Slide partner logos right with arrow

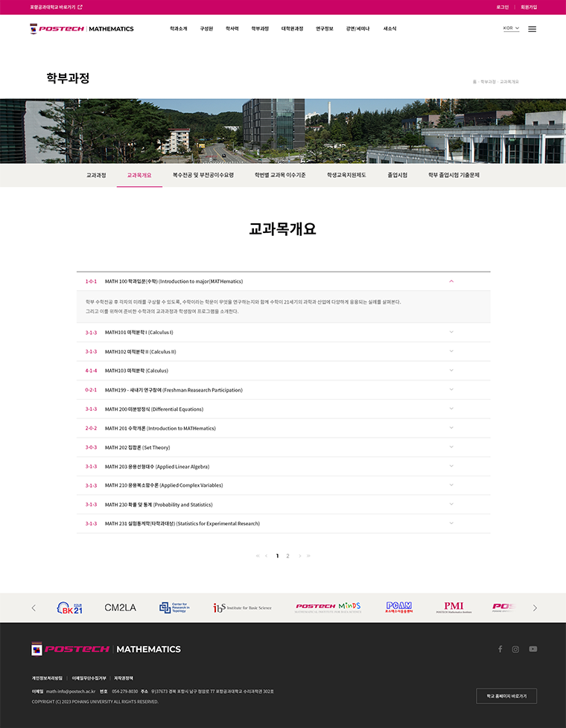pos(535,607)
